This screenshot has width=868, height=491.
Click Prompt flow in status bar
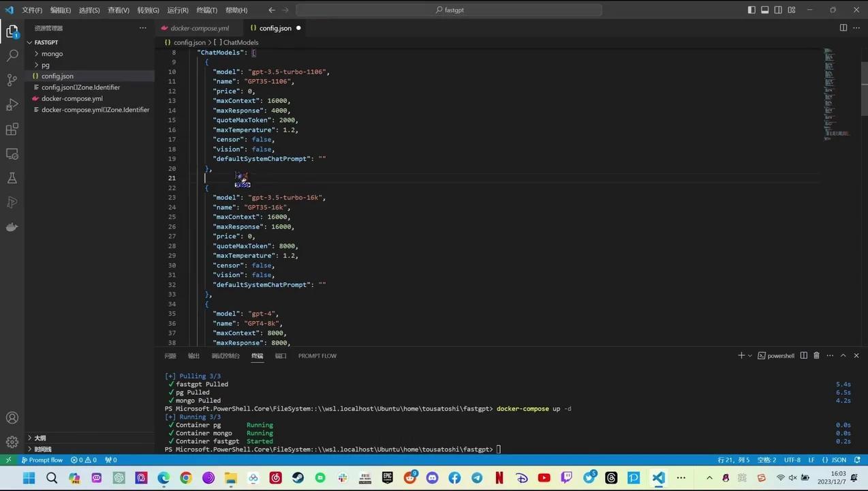(x=42, y=460)
